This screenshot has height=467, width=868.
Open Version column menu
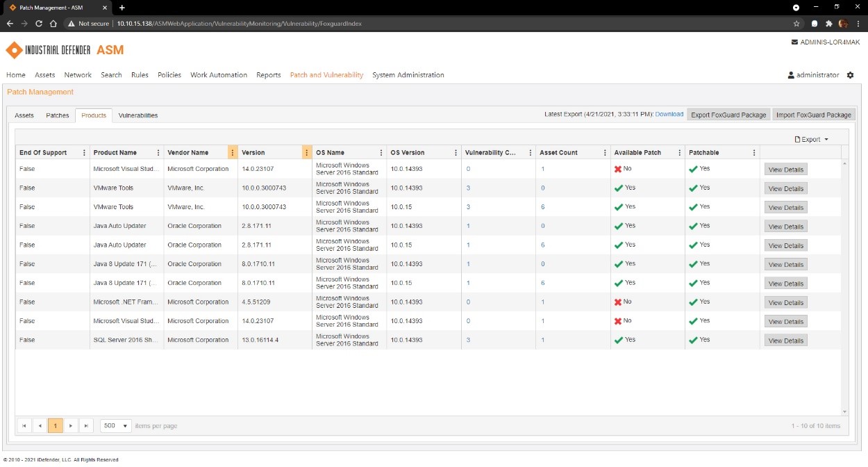click(x=307, y=153)
